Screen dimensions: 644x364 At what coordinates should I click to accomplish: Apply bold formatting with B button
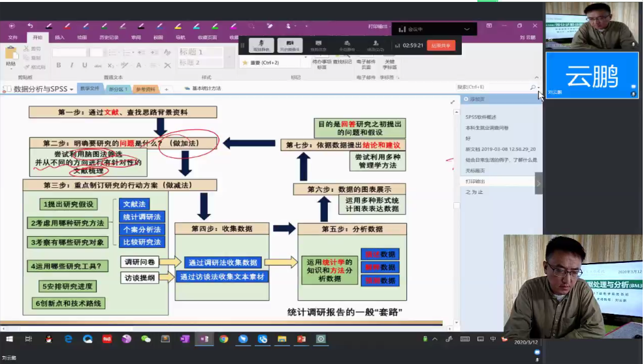(x=59, y=65)
